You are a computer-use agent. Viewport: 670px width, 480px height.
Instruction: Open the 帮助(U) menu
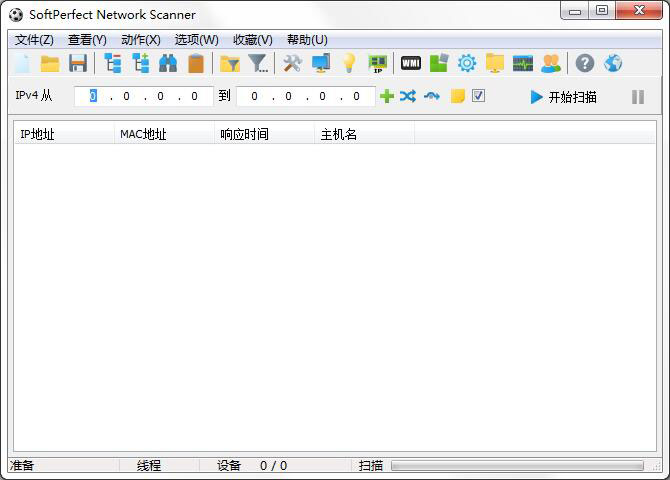coord(307,40)
